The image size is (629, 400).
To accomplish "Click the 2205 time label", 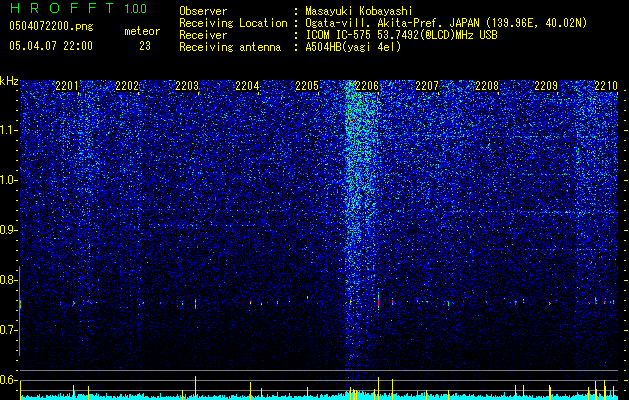I will [x=307, y=85].
